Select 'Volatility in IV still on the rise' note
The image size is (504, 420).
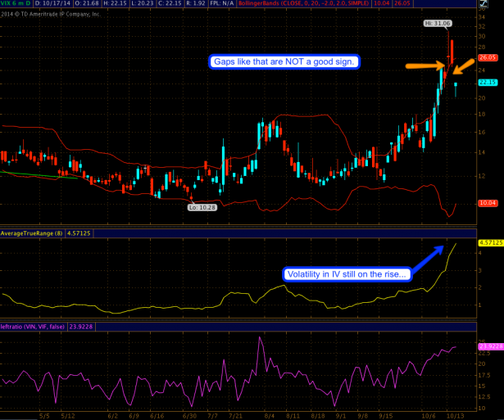tap(347, 274)
